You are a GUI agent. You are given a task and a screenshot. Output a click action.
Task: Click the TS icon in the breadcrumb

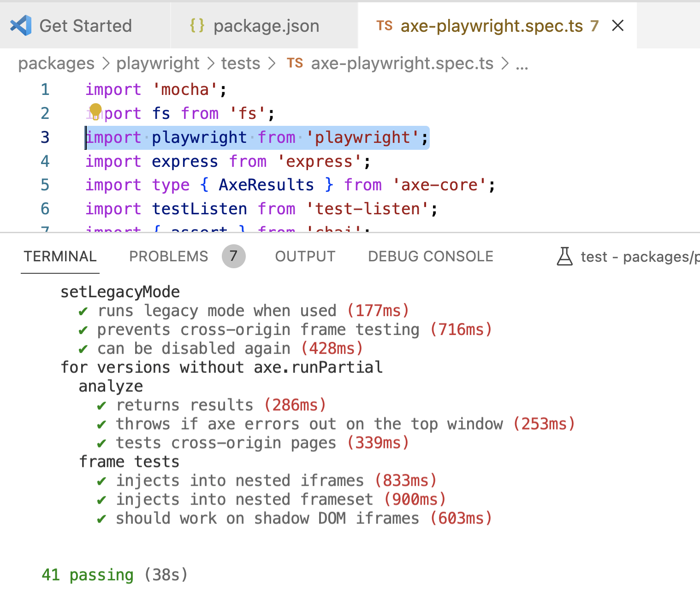click(x=295, y=63)
